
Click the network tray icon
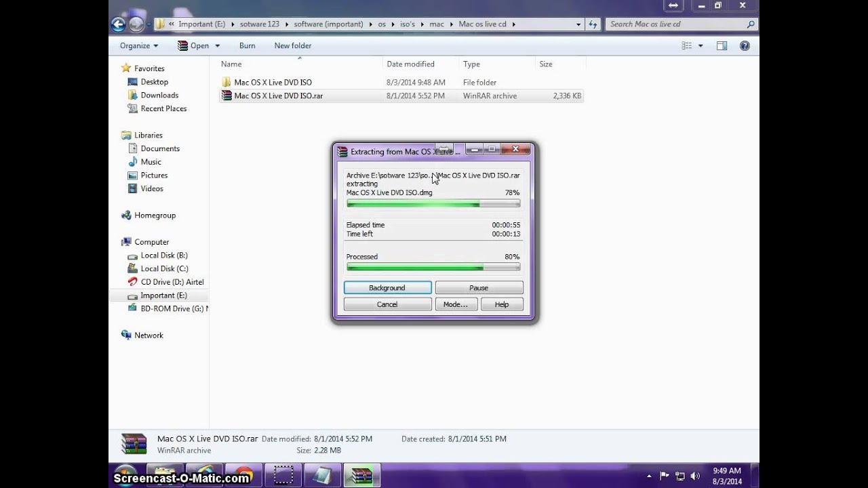tap(680, 476)
